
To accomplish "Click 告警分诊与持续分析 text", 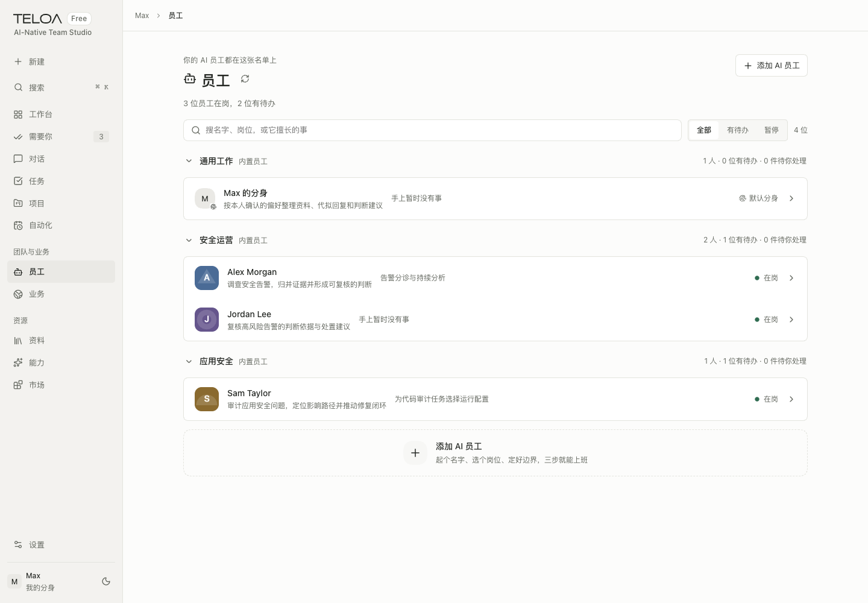I will 413,278.
